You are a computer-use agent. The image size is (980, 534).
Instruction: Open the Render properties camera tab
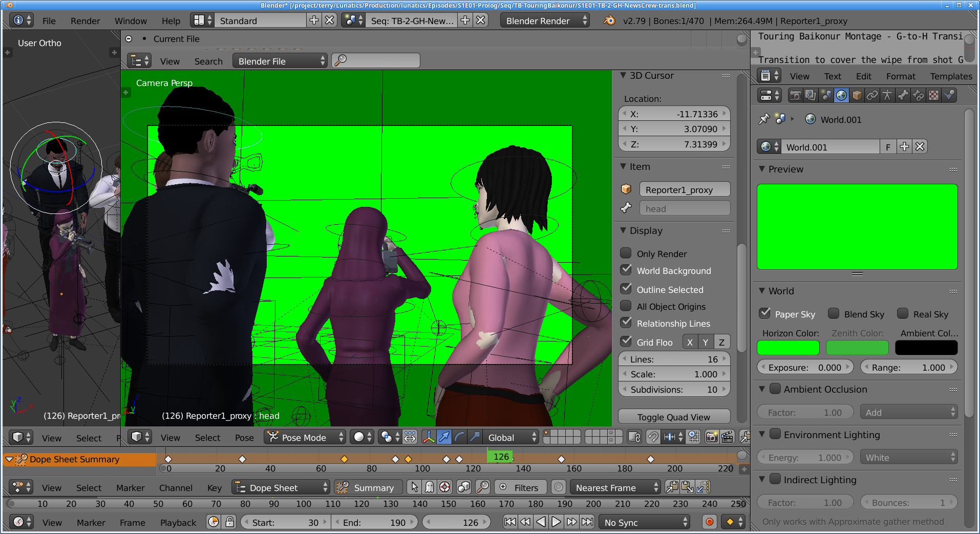(795, 95)
